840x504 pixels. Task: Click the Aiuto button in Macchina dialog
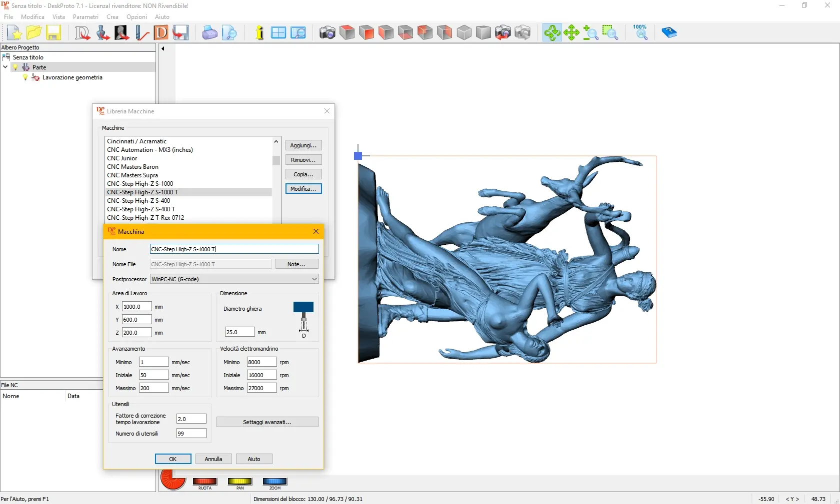254,459
